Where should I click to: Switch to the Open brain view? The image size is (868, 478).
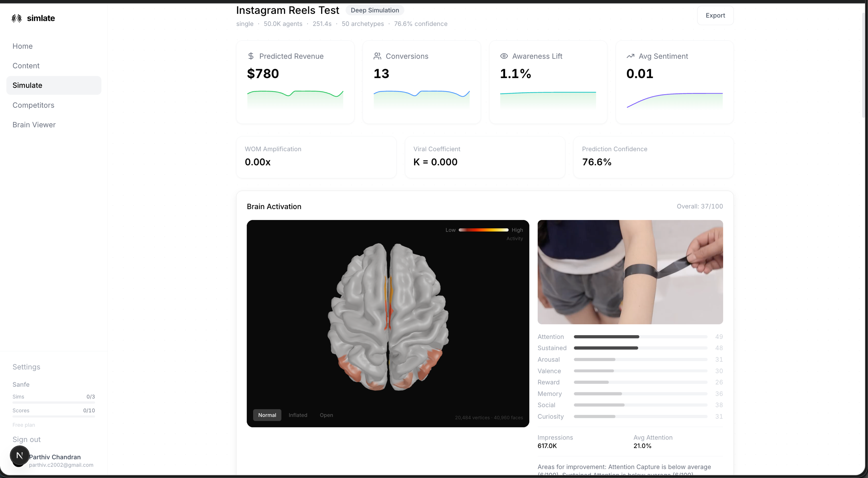pyautogui.click(x=326, y=415)
